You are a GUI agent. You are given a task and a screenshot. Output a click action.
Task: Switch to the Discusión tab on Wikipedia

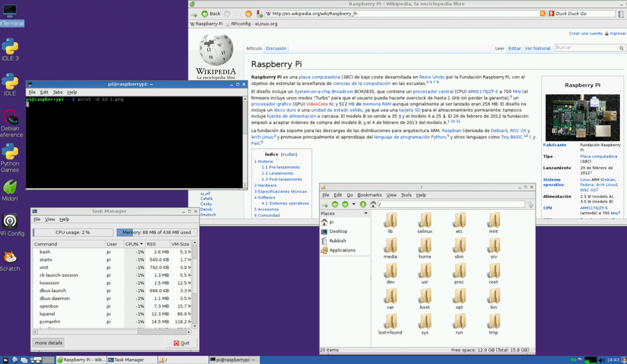click(x=276, y=48)
